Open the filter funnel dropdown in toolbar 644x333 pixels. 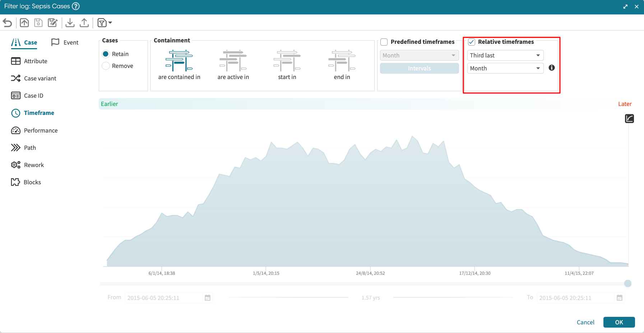coord(105,23)
